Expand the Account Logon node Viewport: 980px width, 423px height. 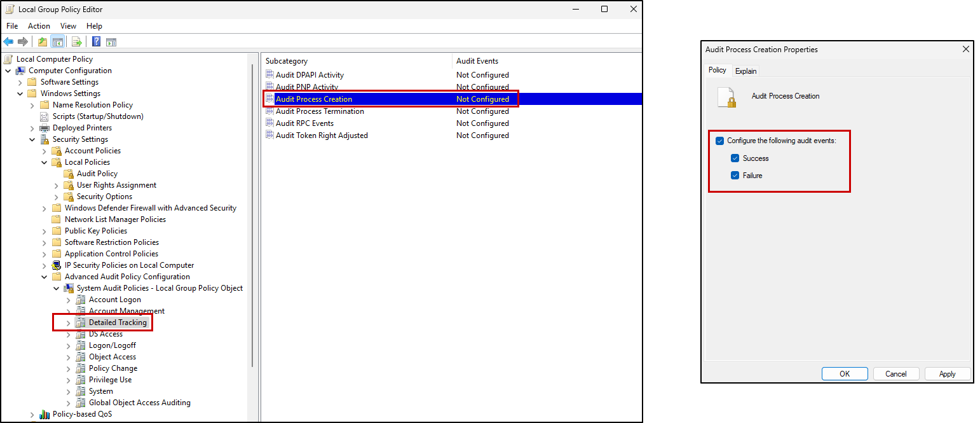coord(67,299)
